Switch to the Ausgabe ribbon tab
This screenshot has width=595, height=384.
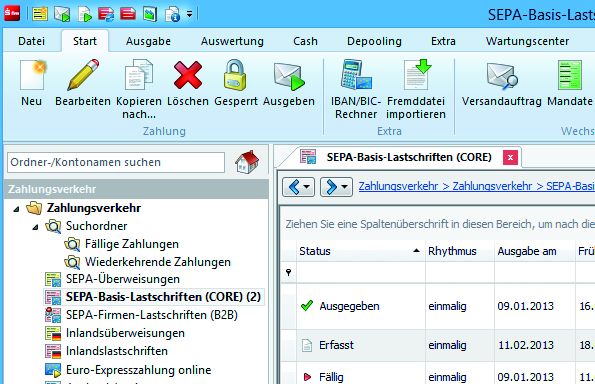148,41
